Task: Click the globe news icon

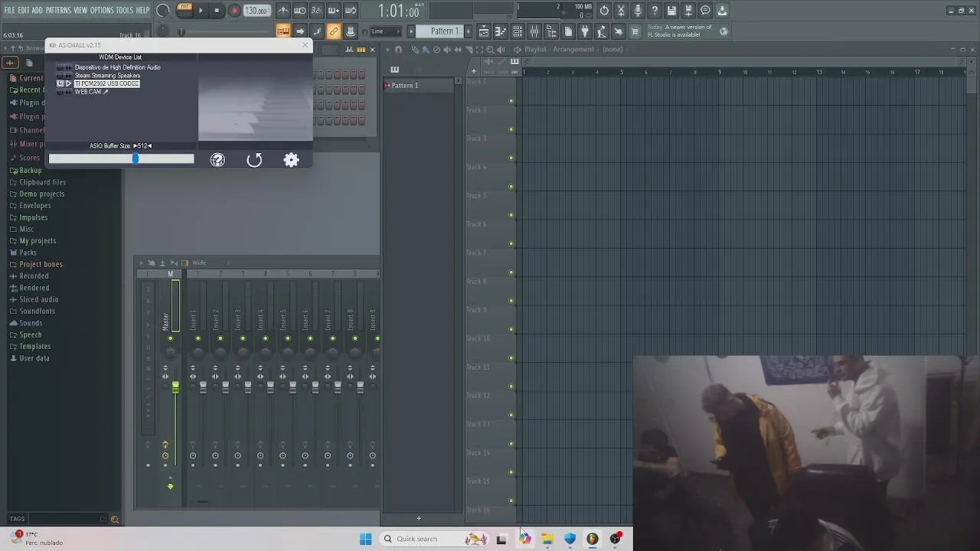Action: pos(724,31)
